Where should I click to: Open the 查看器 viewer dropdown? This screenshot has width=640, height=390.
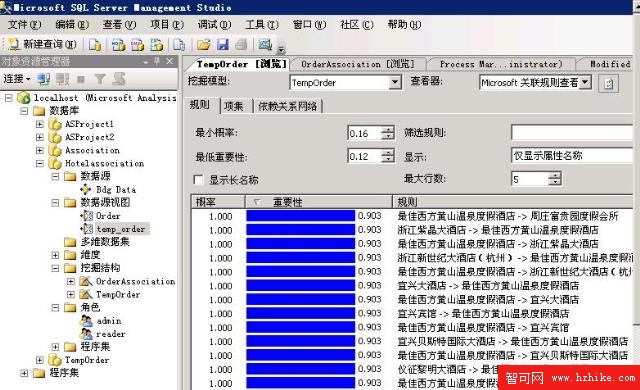(585, 82)
